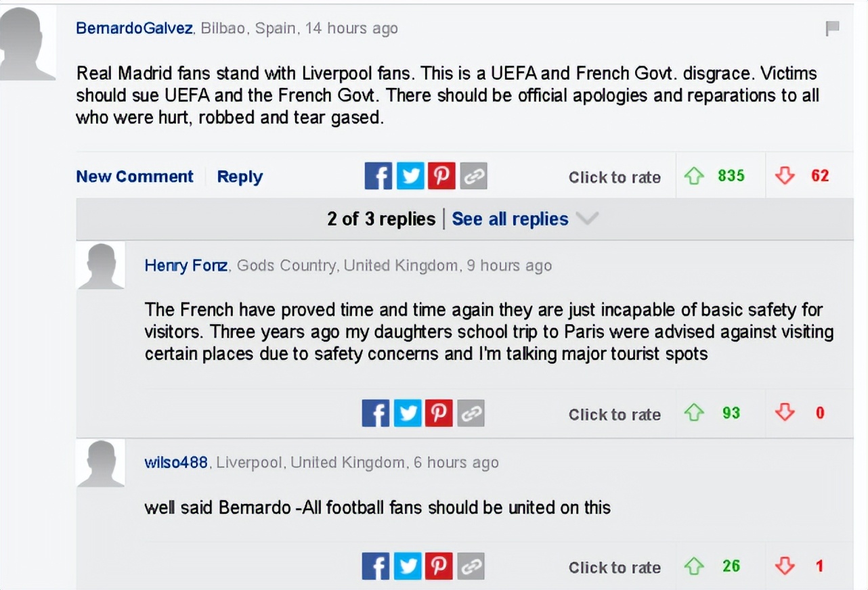Upvote BernardoGalvez's comment

[694, 177]
